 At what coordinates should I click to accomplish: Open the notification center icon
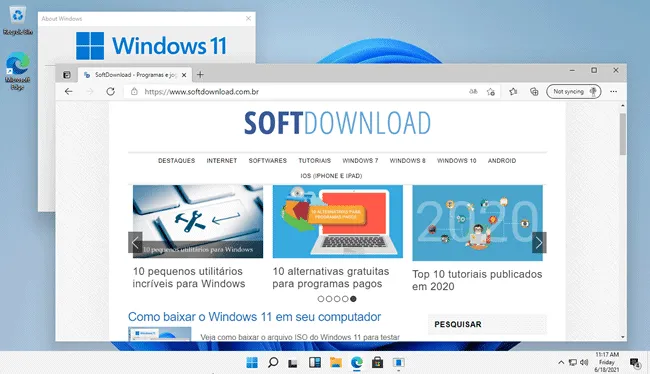[x=634, y=363]
